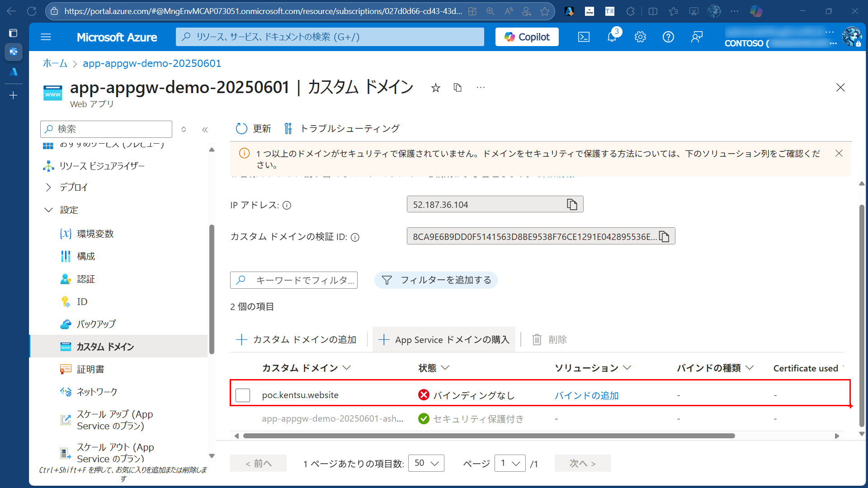This screenshot has width=868, height=488.
Task: Sort by カスタム ドメイン column
Action: pos(306,368)
